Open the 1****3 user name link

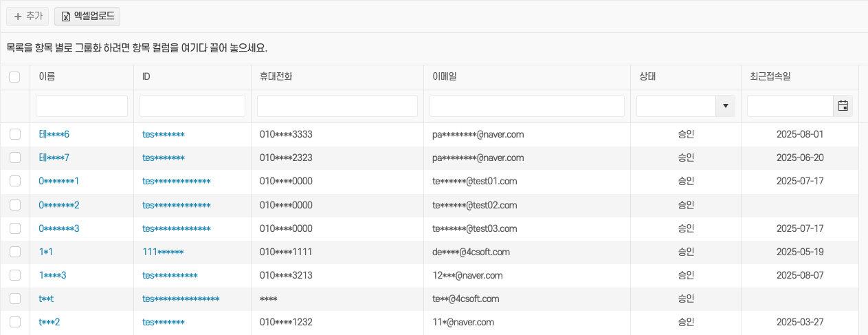(x=53, y=275)
